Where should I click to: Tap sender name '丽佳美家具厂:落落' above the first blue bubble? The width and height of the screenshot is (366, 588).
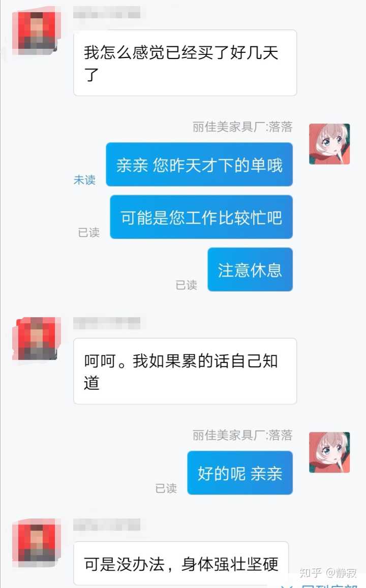click(242, 127)
